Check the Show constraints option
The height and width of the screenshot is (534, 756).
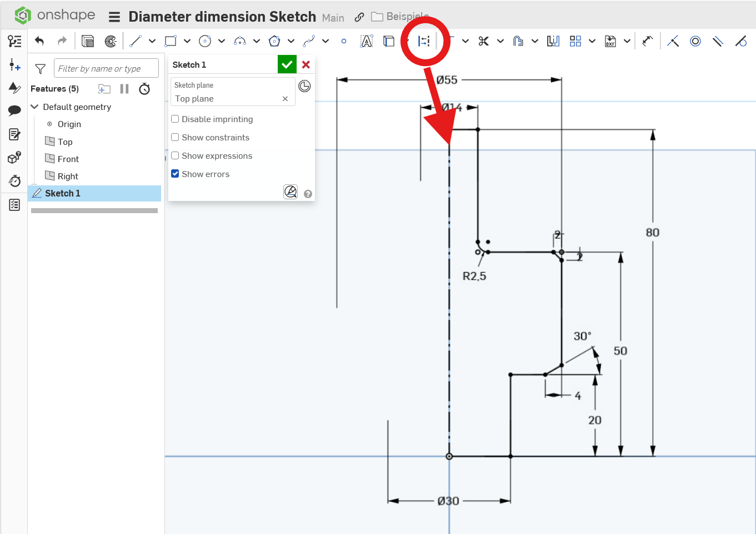tap(175, 137)
